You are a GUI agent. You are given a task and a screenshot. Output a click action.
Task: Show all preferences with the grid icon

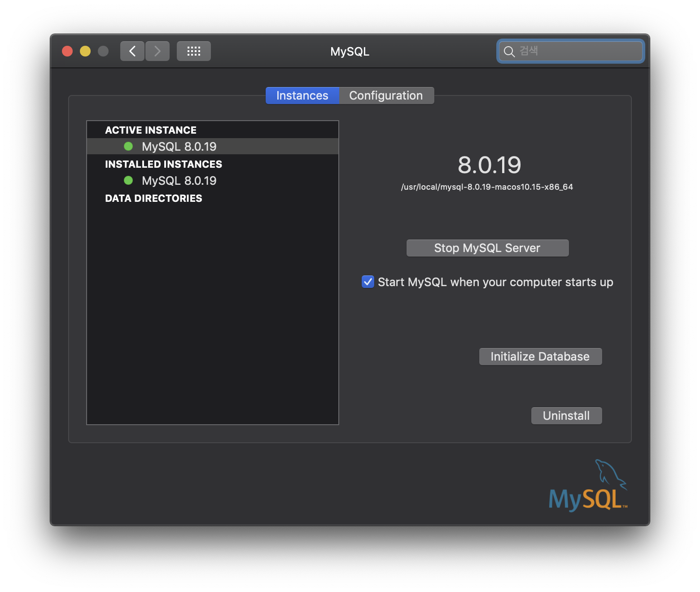(194, 51)
